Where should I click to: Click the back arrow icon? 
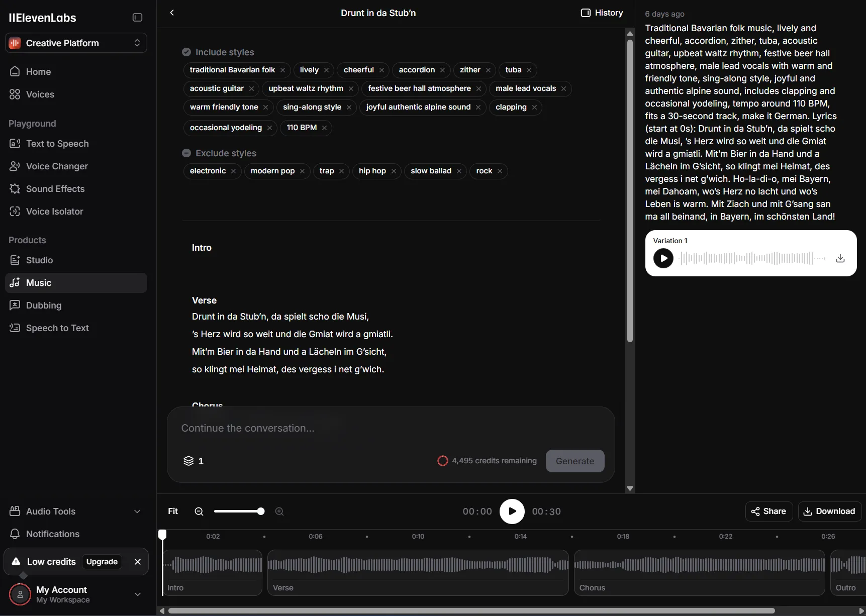[x=172, y=13]
